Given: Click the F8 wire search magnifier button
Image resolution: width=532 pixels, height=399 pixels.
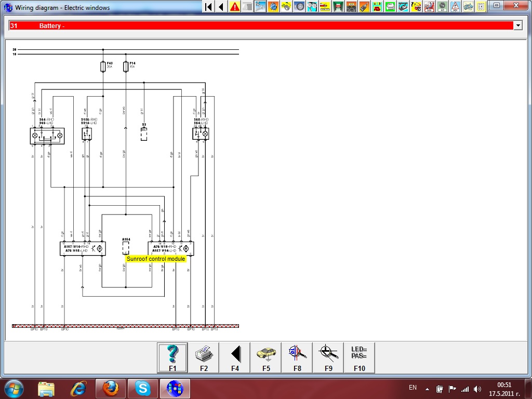Looking at the screenshot, I should point(297,357).
